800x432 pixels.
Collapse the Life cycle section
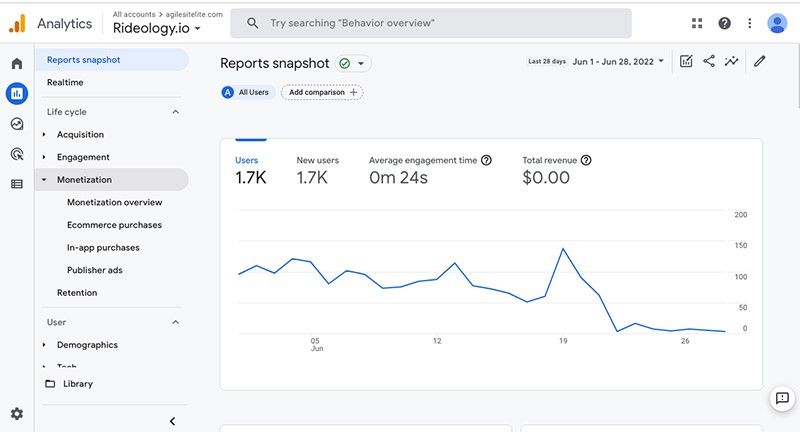point(176,112)
